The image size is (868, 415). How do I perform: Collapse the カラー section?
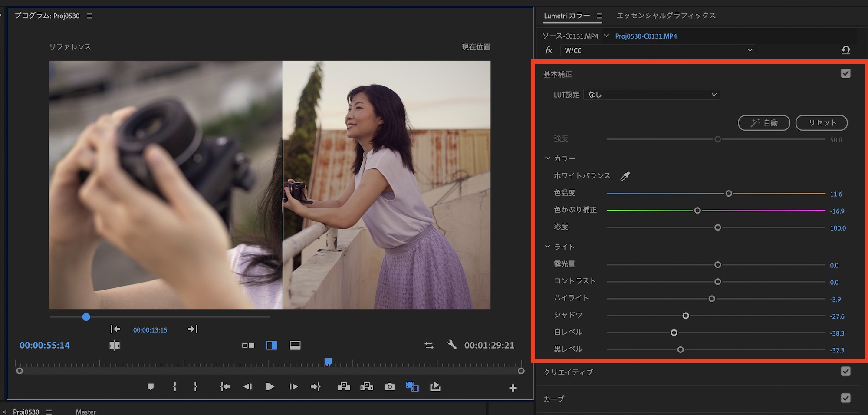[548, 158]
